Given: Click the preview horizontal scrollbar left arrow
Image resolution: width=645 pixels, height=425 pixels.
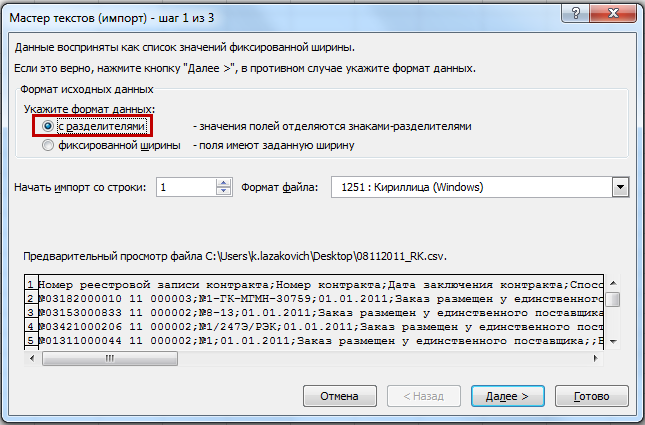Looking at the screenshot, I should (x=32, y=358).
